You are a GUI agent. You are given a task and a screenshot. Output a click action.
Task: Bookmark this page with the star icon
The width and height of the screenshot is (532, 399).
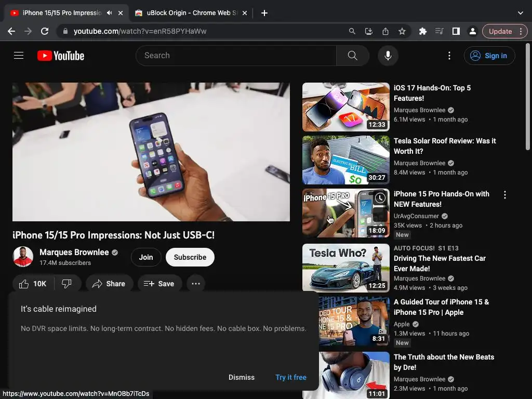[402, 31]
